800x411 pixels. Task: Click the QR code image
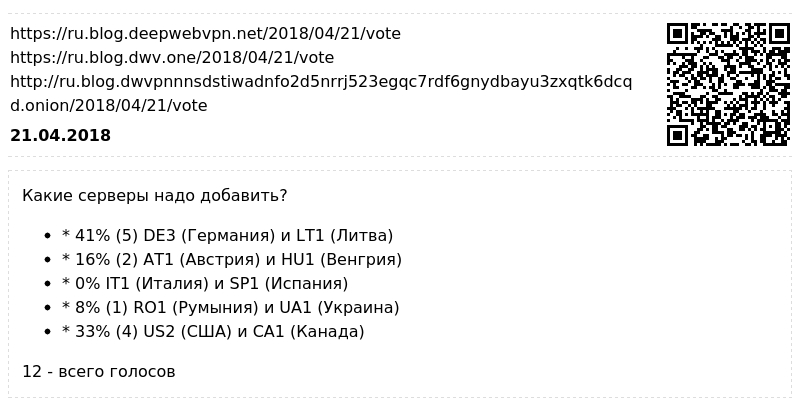pos(728,85)
